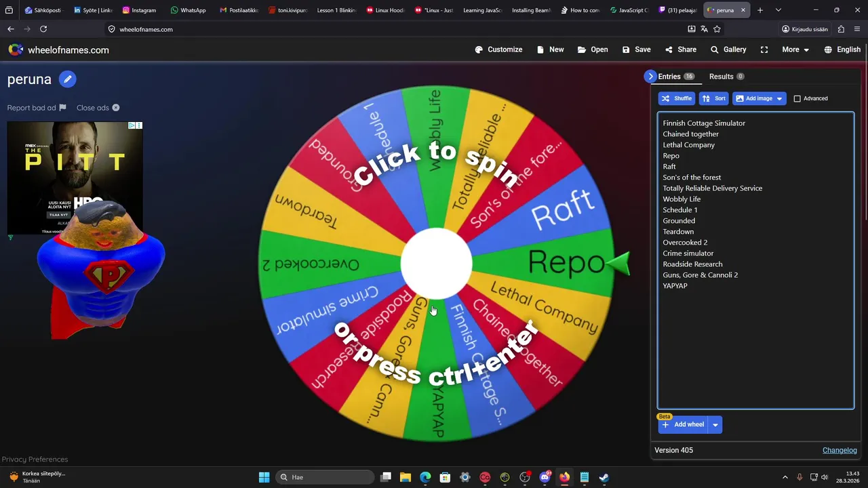The height and width of the screenshot is (488, 868).
Task: Open File Explorer from the taskbar
Action: (406, 477)
